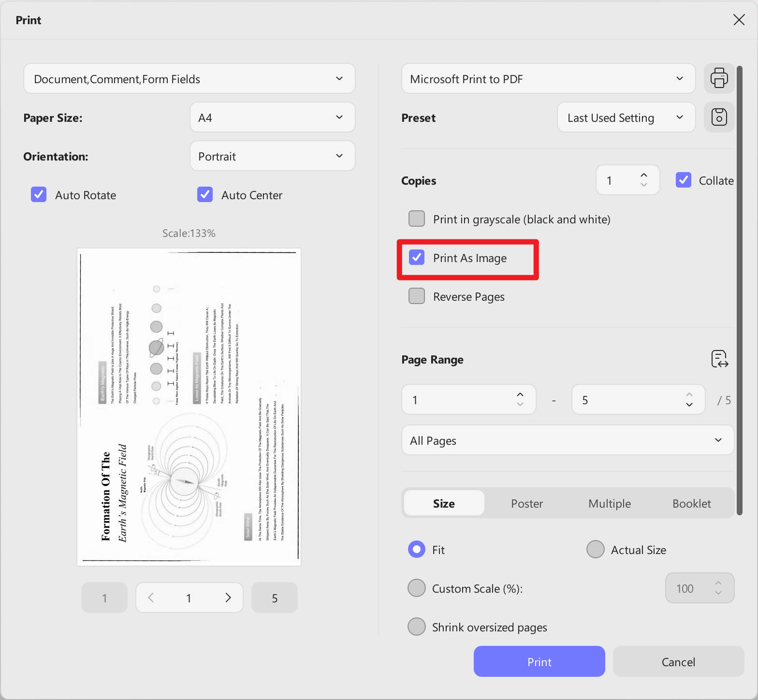Open the Paper Size A4 dropdown
758x700 pixels.
point(273,117)
